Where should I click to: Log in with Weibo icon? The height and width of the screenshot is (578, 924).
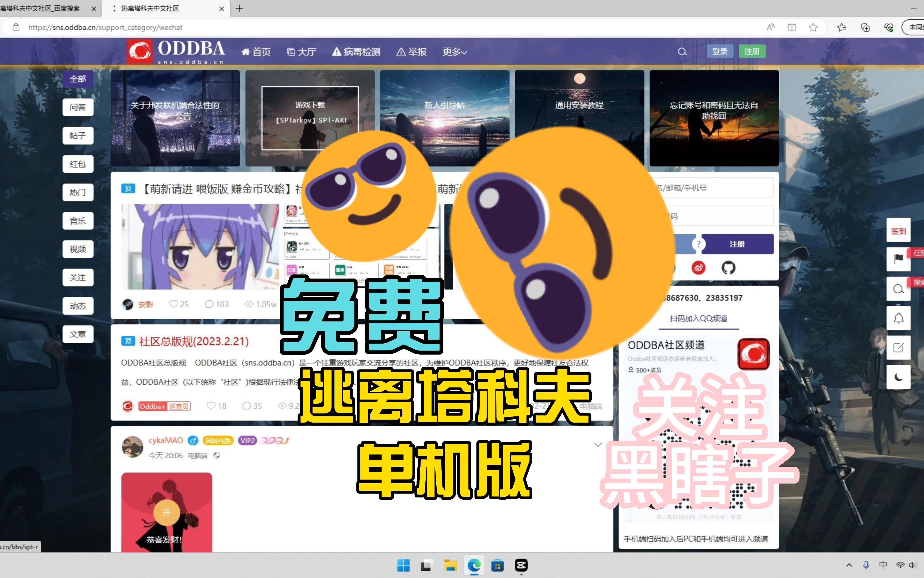pos(698,268)
